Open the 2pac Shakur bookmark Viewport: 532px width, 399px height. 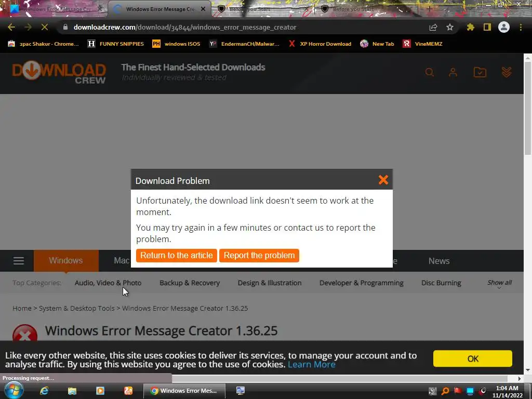(43, 44)
